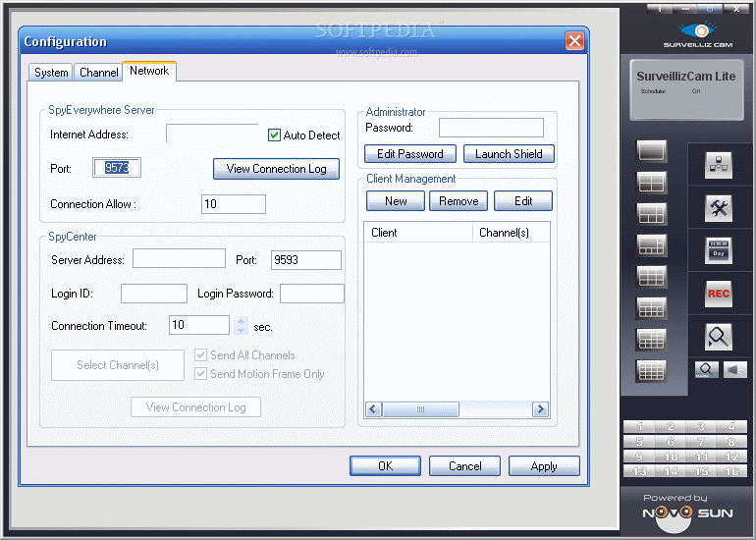Select camera channel 12 button

(731, 457)
